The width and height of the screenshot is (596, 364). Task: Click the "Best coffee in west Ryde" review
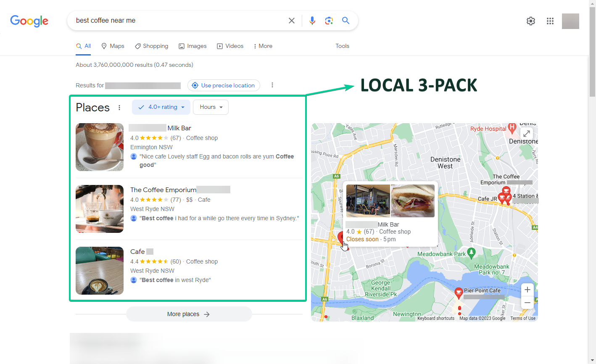click(x=175, y=280)
